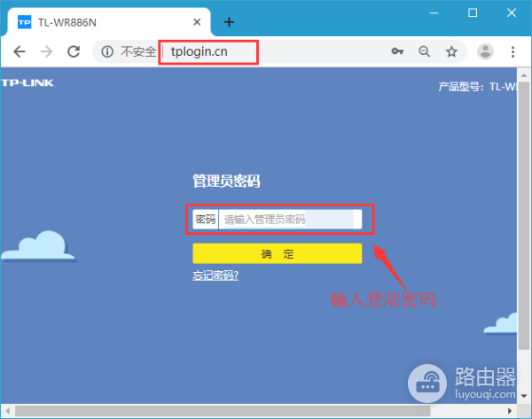Open a new tab with the plus button
The image size is (532, 419).
229,22
